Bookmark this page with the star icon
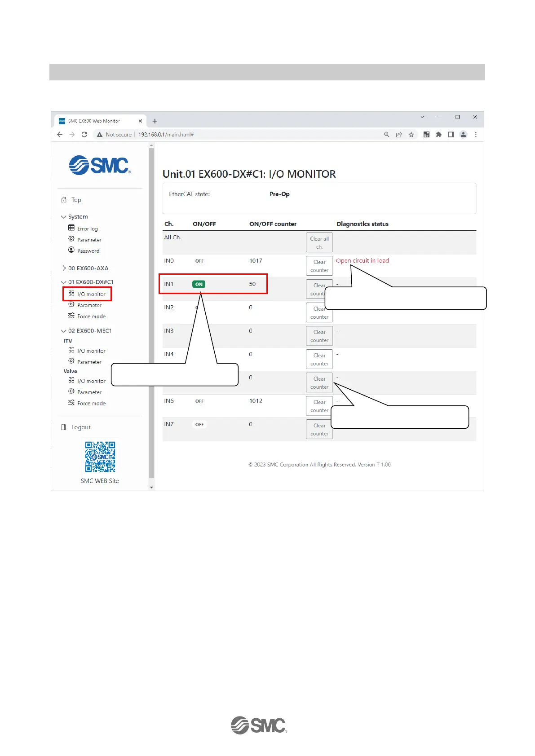This screenshot has width=535, height=756. [411, 134]
